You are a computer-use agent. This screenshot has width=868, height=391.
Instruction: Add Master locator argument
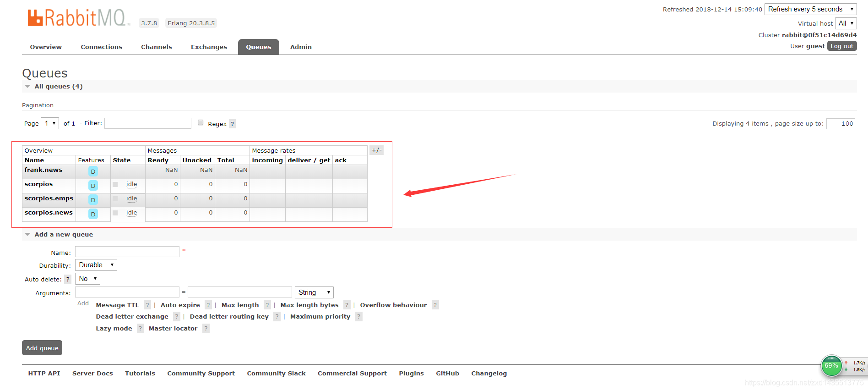(x=173, y=328)
